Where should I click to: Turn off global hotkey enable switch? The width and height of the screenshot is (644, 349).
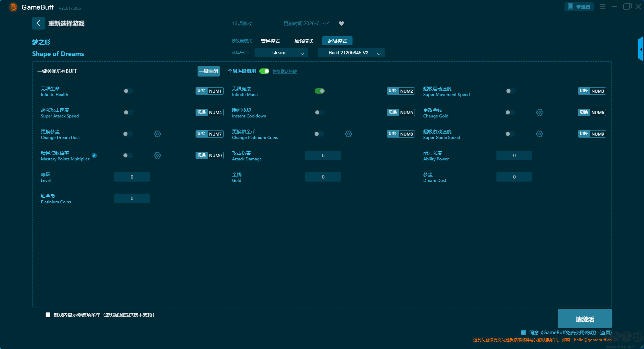264,71
